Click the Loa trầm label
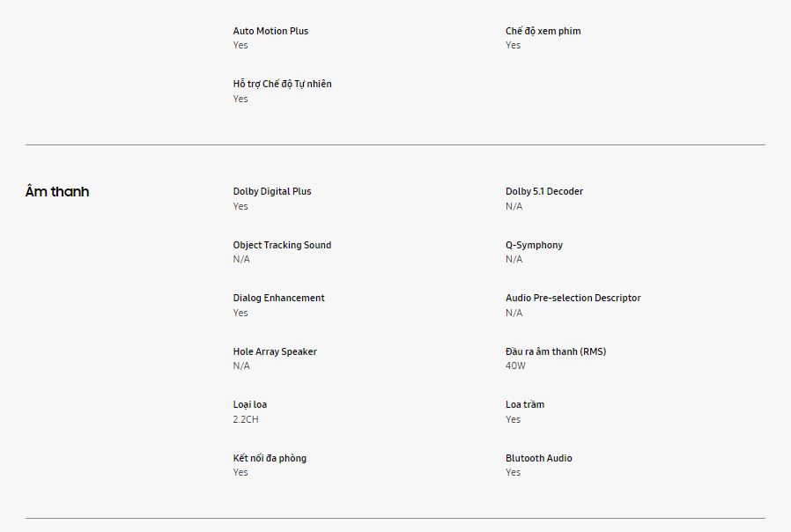 (525, 404)
